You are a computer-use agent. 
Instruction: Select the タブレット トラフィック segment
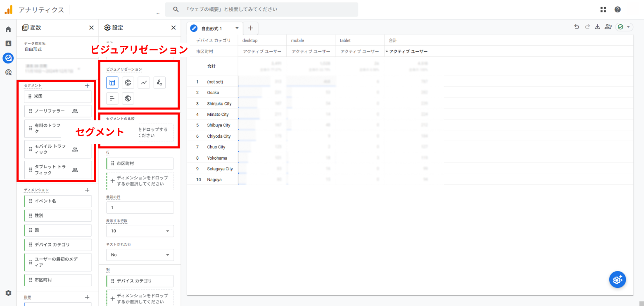pyautogui.click(x=58, y=170)
